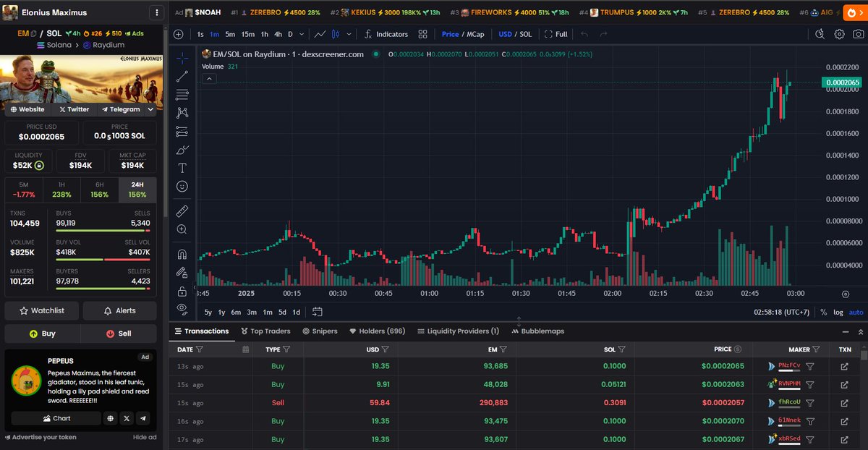Open explorer link for 59.84 Sell transaction
868x450 pixels.
coord(844,402)
